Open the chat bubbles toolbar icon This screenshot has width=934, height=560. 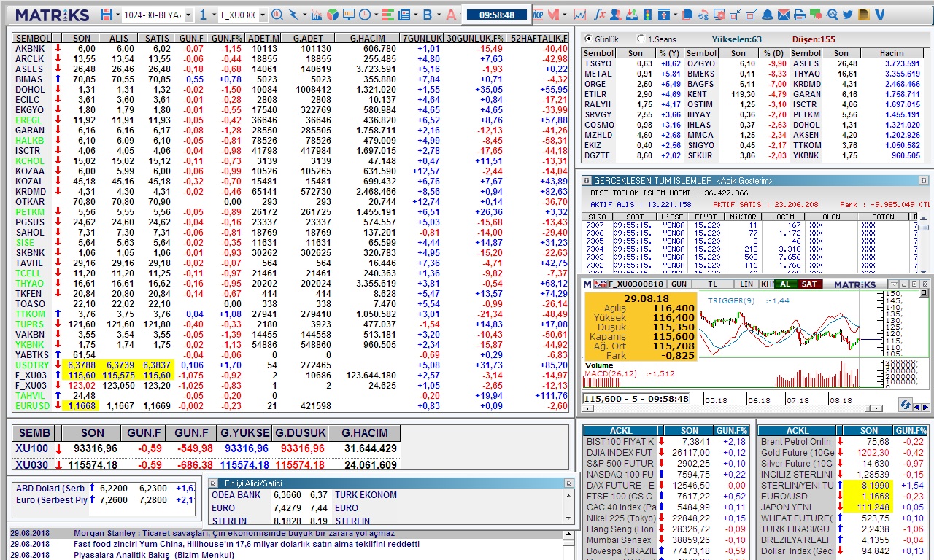click(x=816, y=15)
